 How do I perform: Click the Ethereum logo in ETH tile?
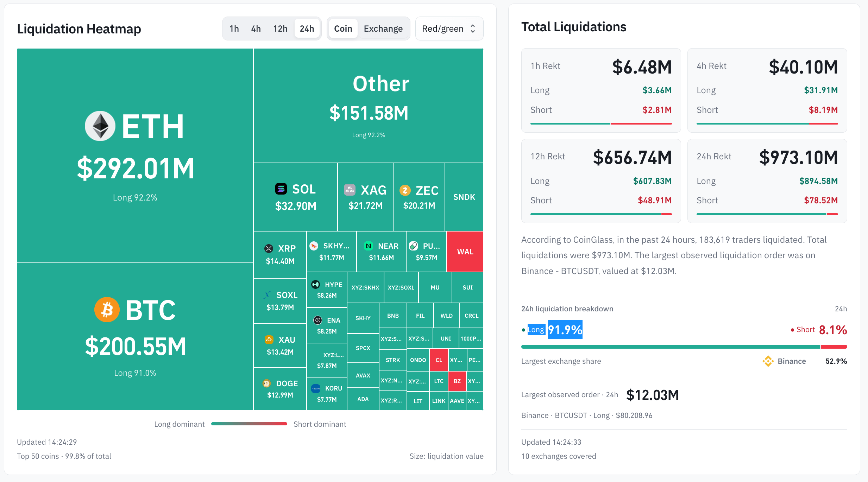click(100, 126)
